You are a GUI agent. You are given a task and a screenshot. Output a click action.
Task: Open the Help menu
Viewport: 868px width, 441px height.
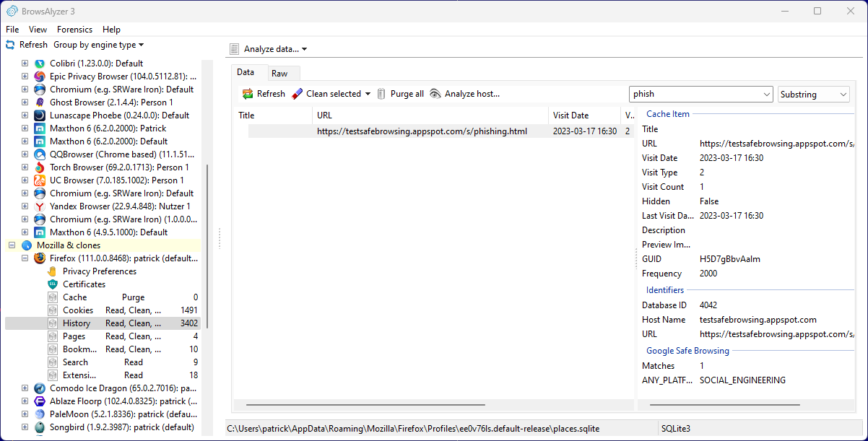pyautogui.click(x=111, y=30)
